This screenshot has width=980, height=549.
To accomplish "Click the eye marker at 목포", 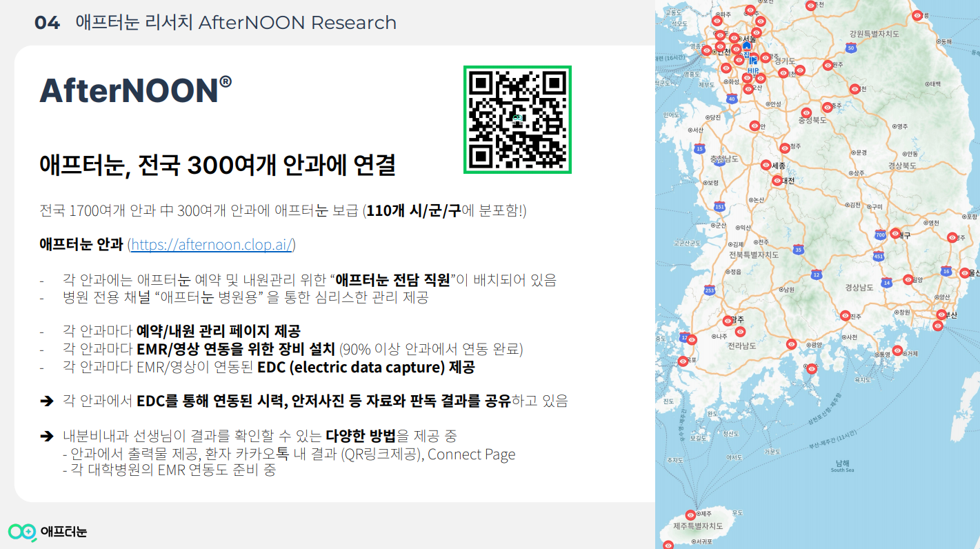I will [x=683, y=361].
